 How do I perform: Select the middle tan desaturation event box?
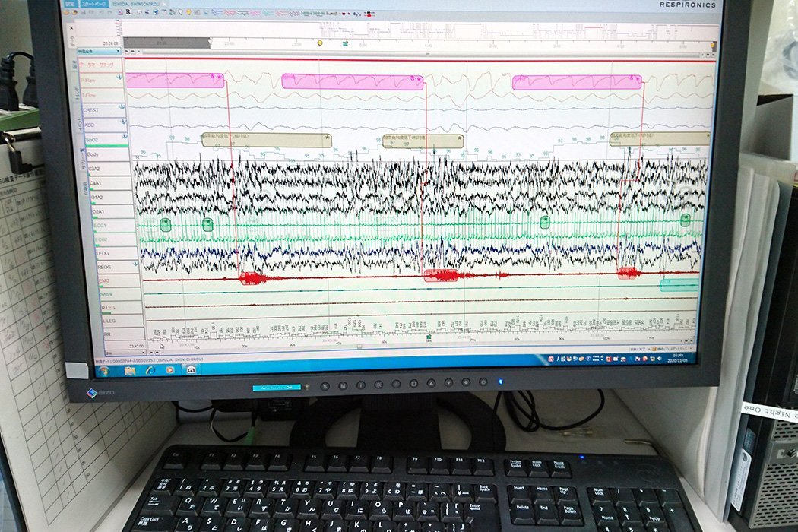coord(423,141)
